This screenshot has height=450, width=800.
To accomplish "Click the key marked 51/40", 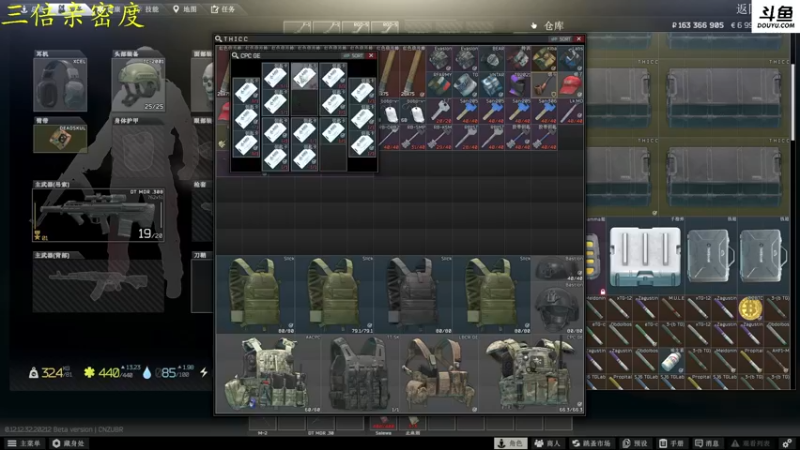I will coord(413,137).
